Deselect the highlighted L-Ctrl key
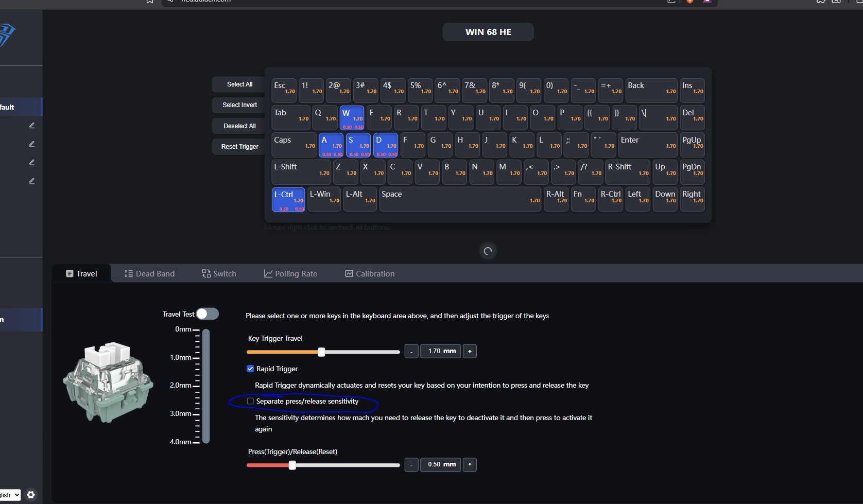 pos(288,200)
